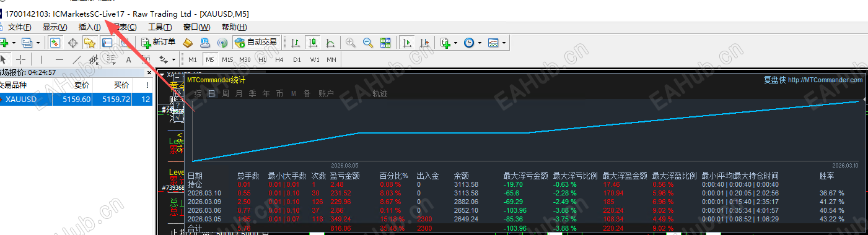
Task: Expand the arrows objects dropdown
Action: coord(173,59)
